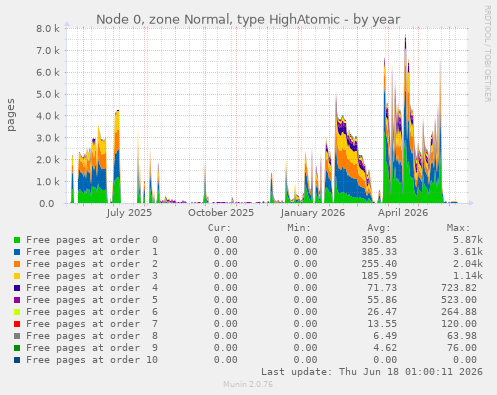Viewport: 497px width, 395px height.
Task: Click the 523.00 max value for order 5
Action: click(459, 300)
